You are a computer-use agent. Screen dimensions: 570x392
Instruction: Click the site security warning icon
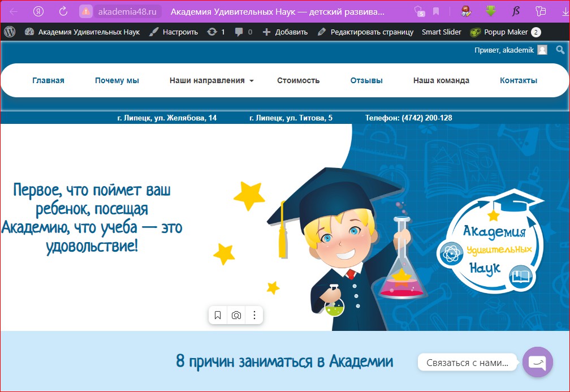[x=86, y=12]
